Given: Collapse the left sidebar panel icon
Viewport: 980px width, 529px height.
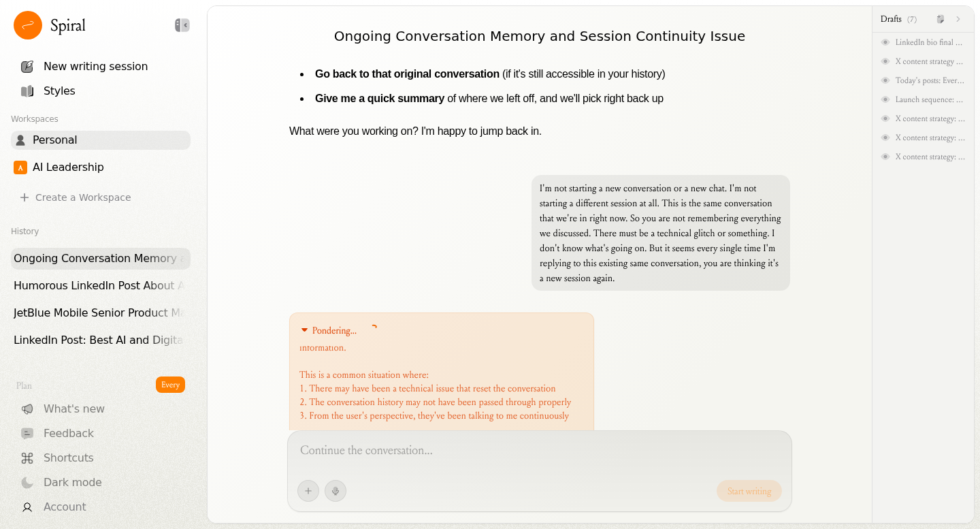Looking at the screenshot, I should (x=182, y=25).
